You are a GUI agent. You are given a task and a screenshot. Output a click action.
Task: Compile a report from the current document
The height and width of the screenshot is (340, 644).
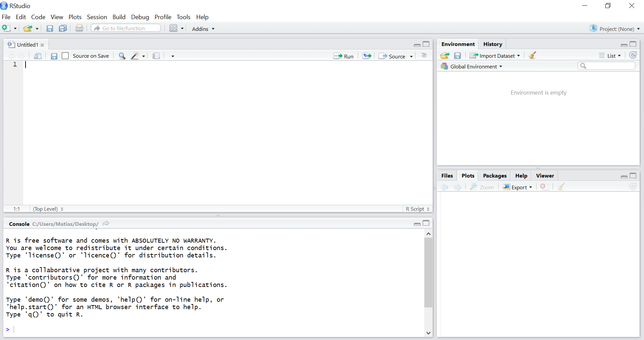[x=156, y=56]
